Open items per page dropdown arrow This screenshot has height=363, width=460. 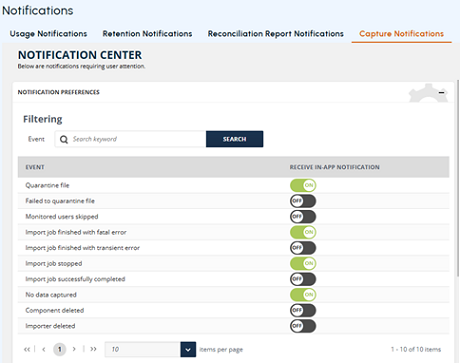coord(188,349)
